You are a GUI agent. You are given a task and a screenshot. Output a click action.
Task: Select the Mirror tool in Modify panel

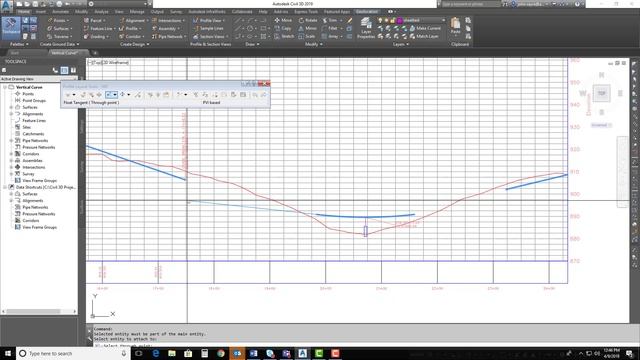pyautogui.click(x=308, y=28)
